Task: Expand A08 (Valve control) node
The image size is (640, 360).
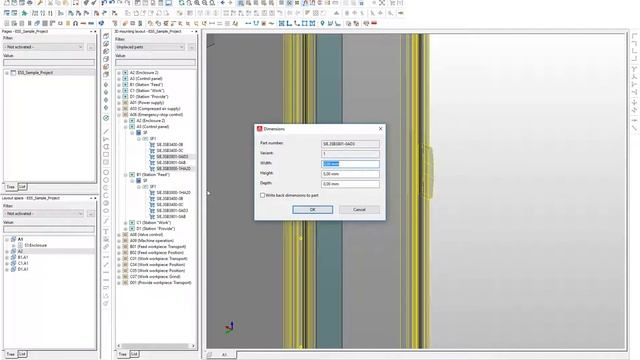Action: click(119, 235)
